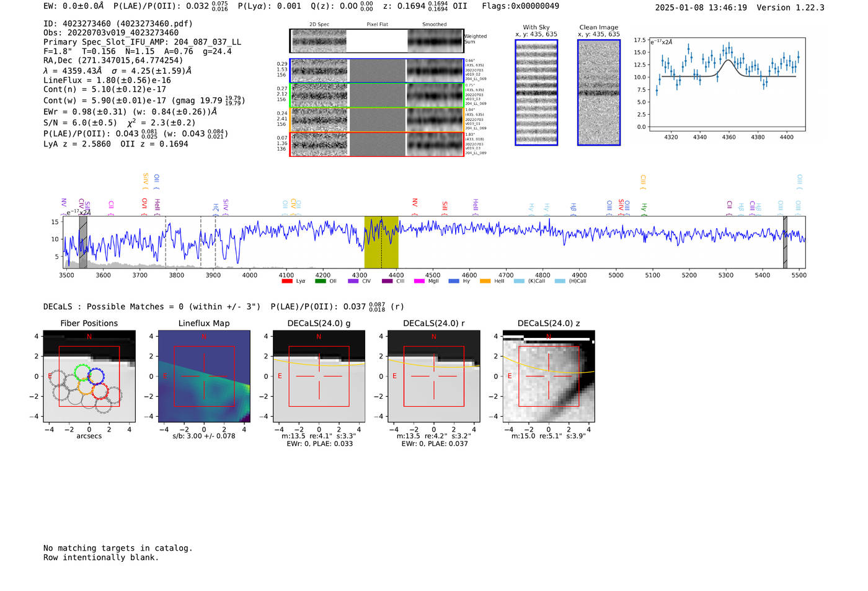
Task: Click the orange HeII legend swatch
Action: (485, 281)
